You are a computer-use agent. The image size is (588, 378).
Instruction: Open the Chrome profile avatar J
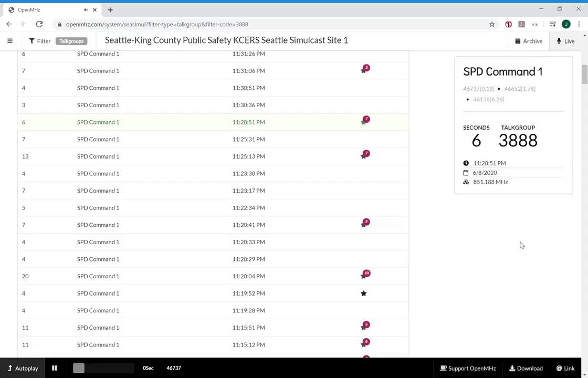[566, 24]
